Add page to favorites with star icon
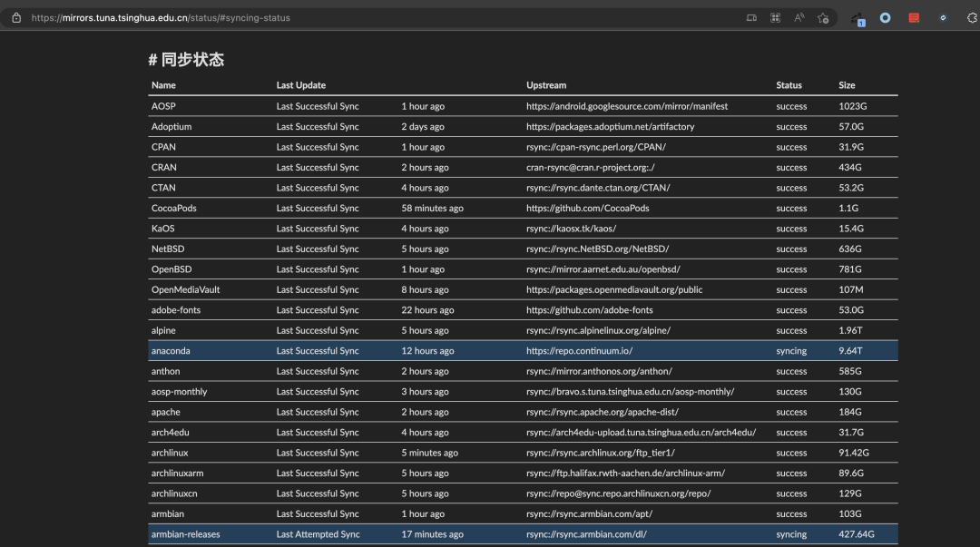 823,18
